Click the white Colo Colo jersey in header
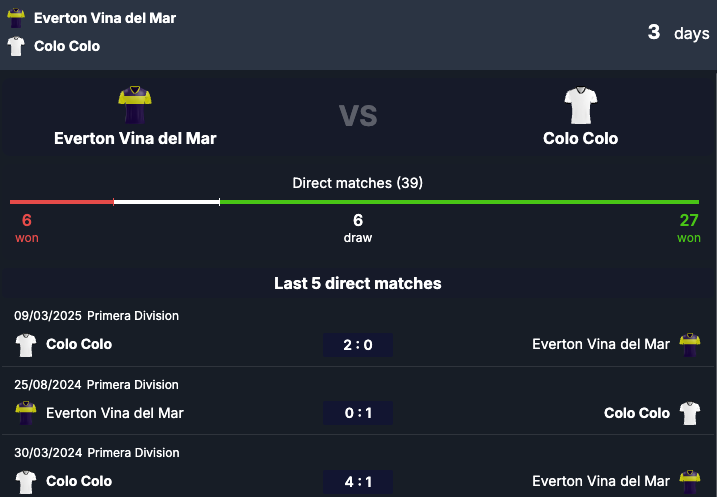Viewport: 717px width, 497px height. coord(16,46)
